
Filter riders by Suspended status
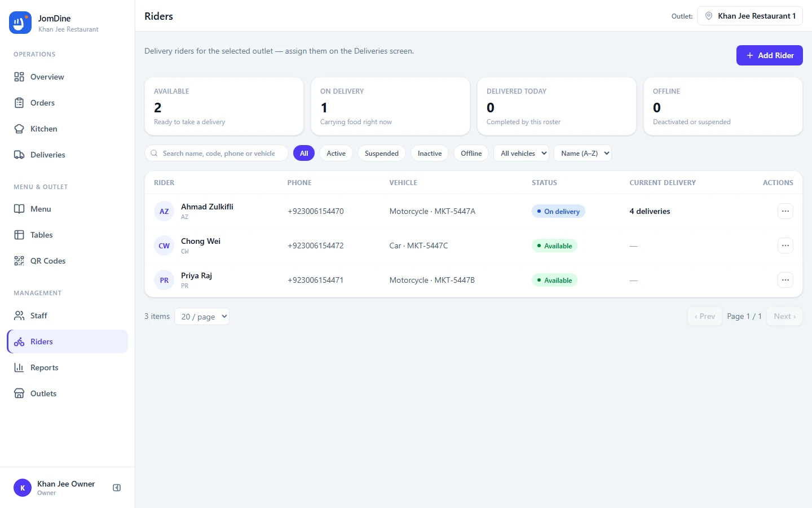[382, 153]
